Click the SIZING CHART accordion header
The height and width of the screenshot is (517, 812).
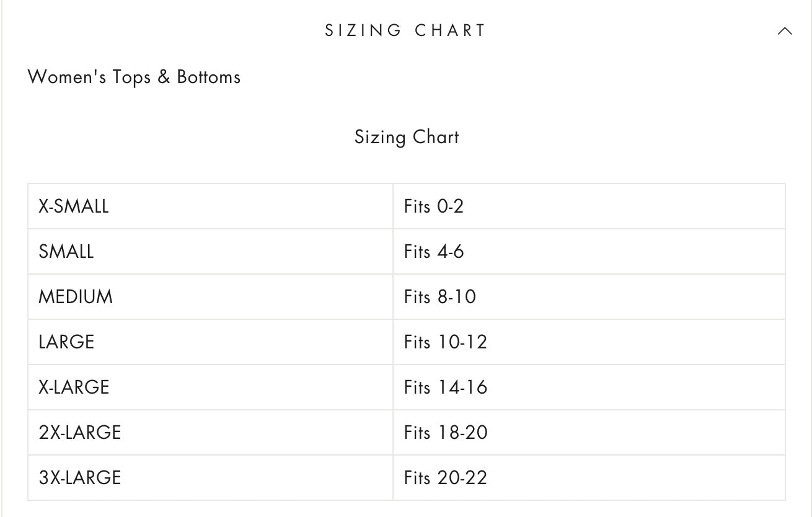[x=406, y=30]
